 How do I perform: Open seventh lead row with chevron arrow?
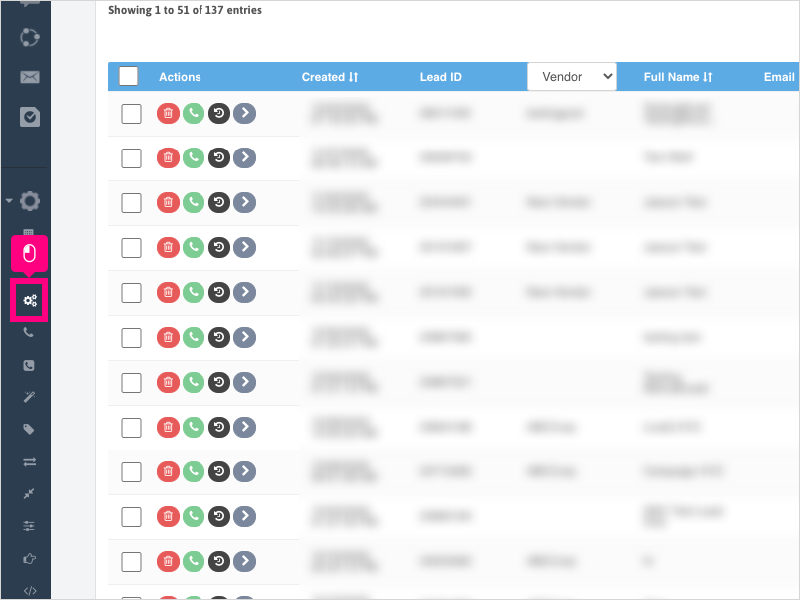[244, 382]
